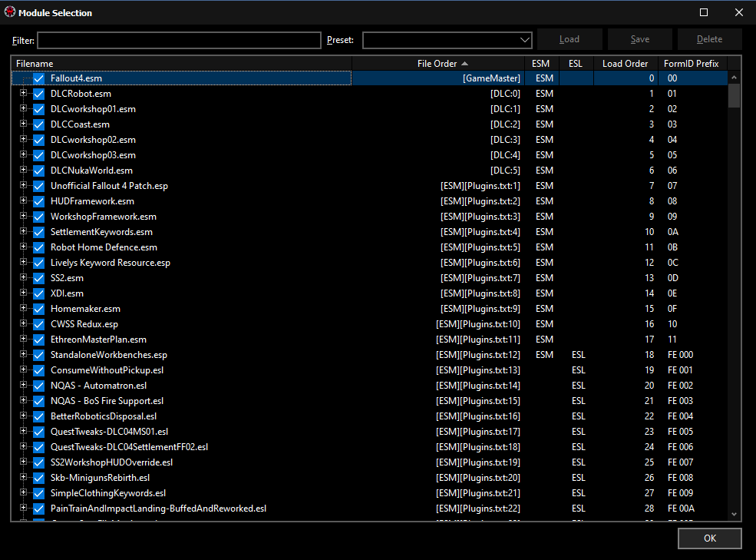Expand the DLCworkshop01.esm tree node
This screenshot has height=560, width=756.
pos(23,108)
